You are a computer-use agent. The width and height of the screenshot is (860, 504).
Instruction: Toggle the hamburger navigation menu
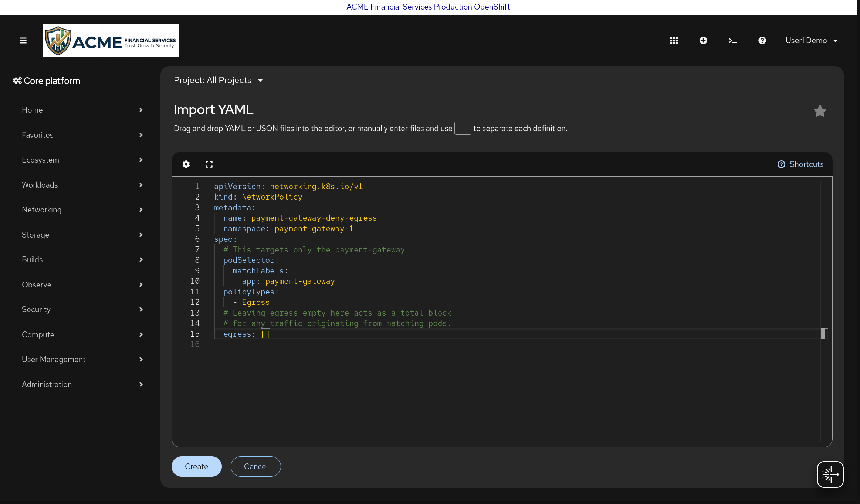[23, 41]
